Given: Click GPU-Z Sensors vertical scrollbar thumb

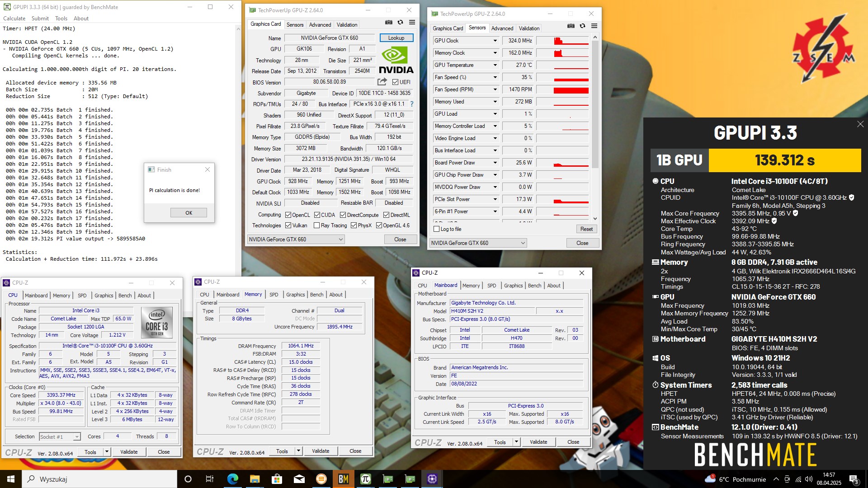Looking at the screenshot, I should [595, 104].
